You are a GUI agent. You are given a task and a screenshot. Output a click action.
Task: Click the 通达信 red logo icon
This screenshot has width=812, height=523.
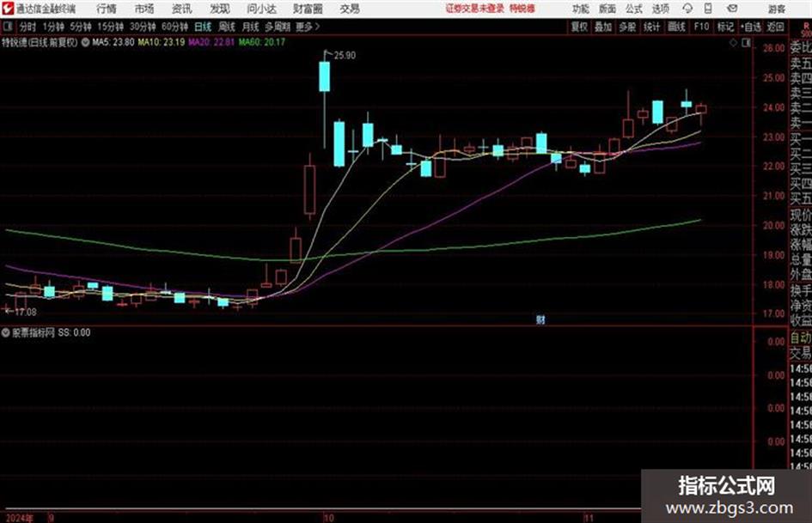8,9
